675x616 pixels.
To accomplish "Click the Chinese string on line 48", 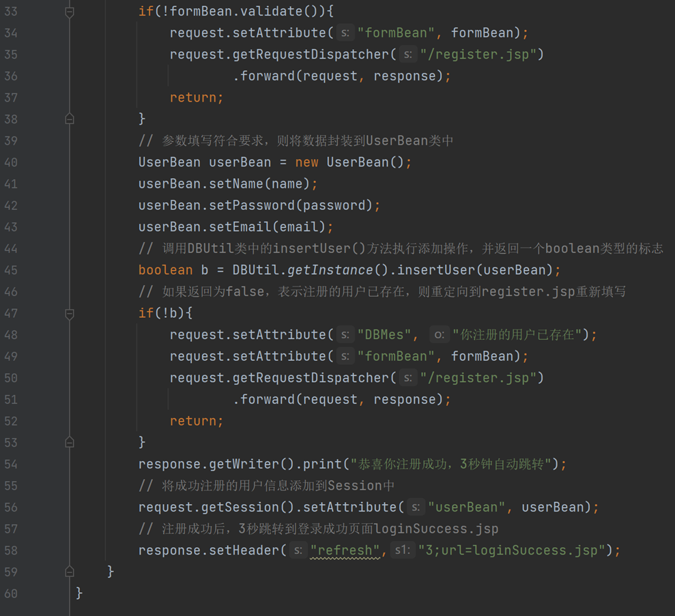I will point(517,335).
